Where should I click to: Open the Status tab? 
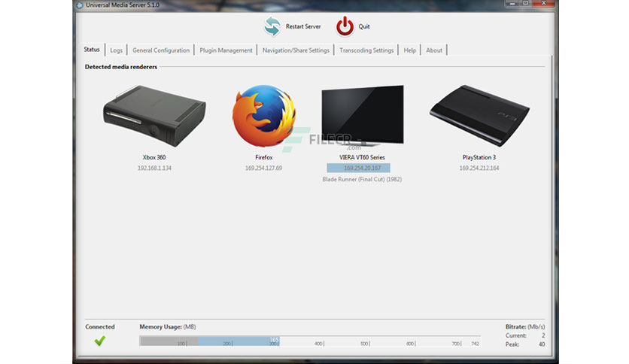[x=92, y=50]
